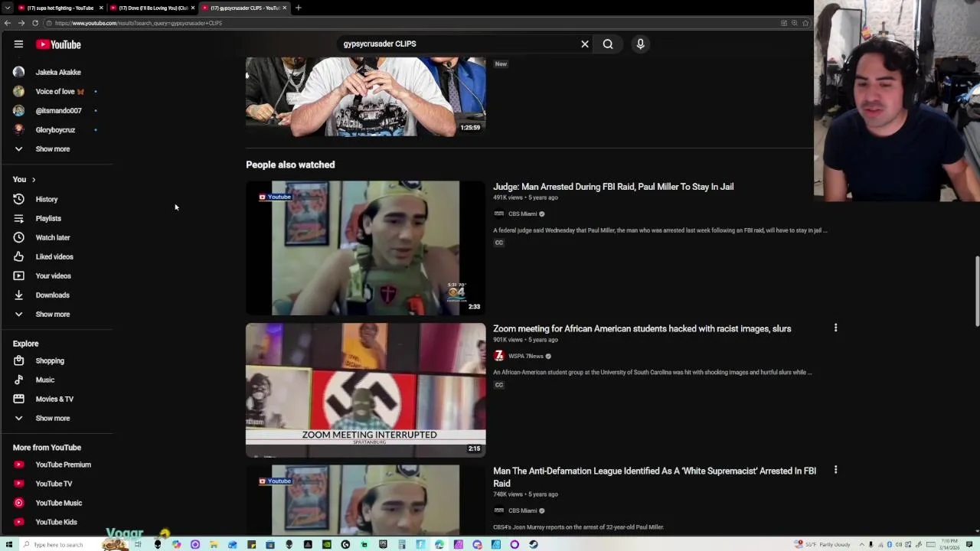Open Gloryboycruz subscription channel
Screen dimensions: 980x551
click(57, 129)
